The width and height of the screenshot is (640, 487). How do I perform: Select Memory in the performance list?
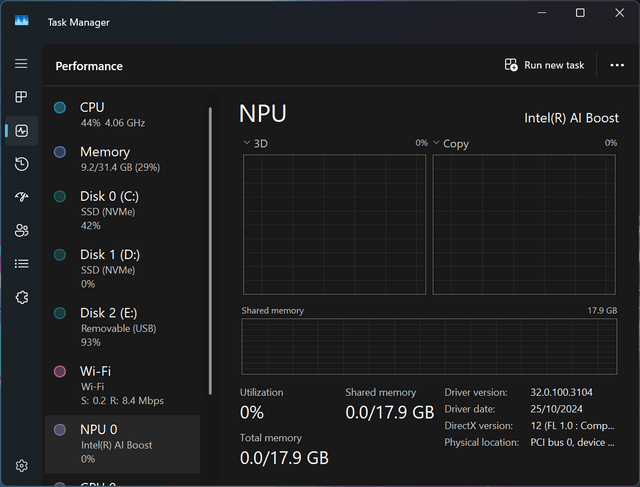122,159
